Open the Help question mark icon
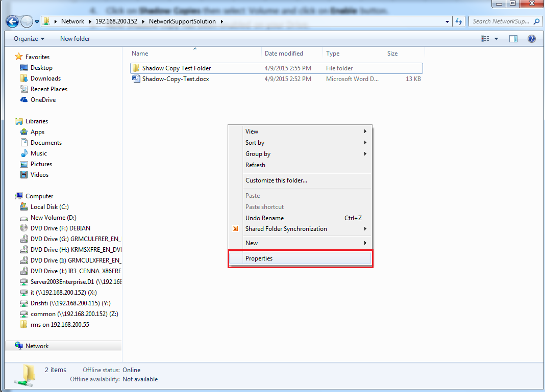The width and height of the screenshot is (545, 392). [x=531, y=38]
